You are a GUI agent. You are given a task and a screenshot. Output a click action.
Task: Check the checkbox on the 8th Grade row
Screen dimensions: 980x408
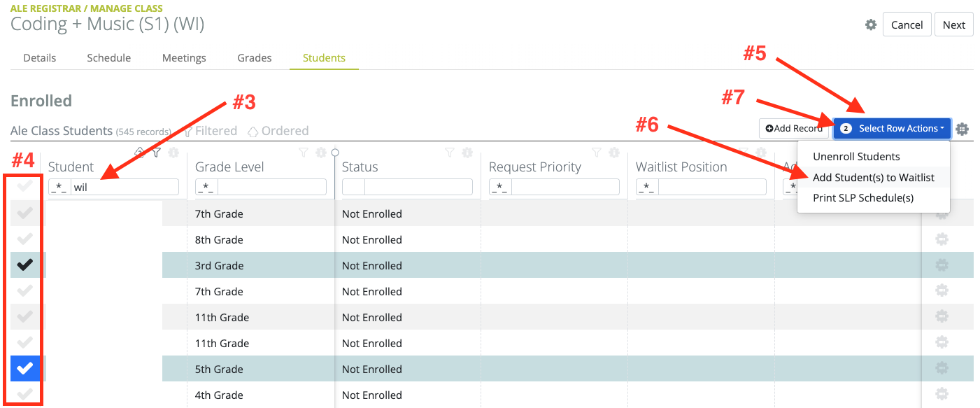point(24,239)
